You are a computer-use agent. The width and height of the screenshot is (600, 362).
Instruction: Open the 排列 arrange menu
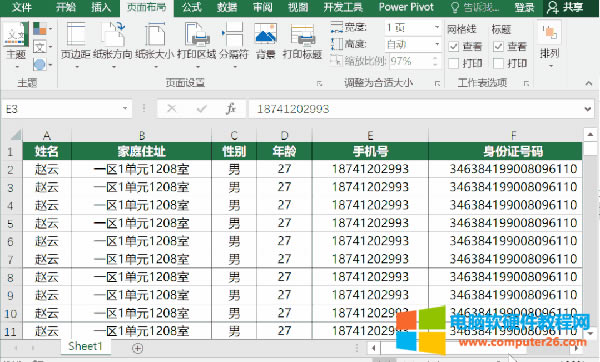550,44
